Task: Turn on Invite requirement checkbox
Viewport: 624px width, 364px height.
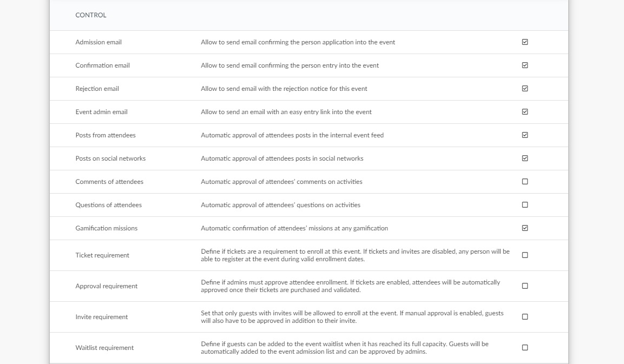Action: [x=525, y=317]
